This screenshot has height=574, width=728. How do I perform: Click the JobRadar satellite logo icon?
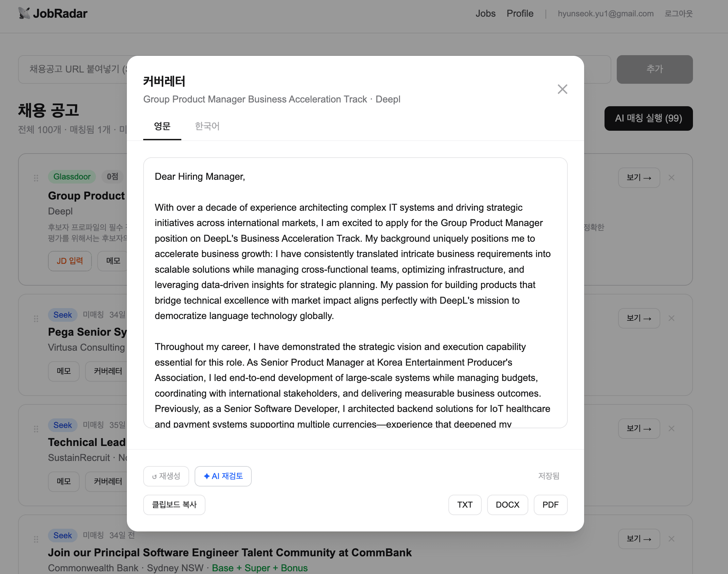tap(24, 13)
